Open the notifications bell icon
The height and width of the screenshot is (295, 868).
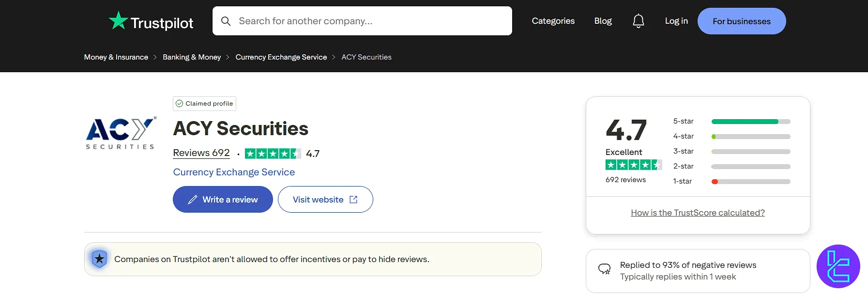(x=638, y=21)
